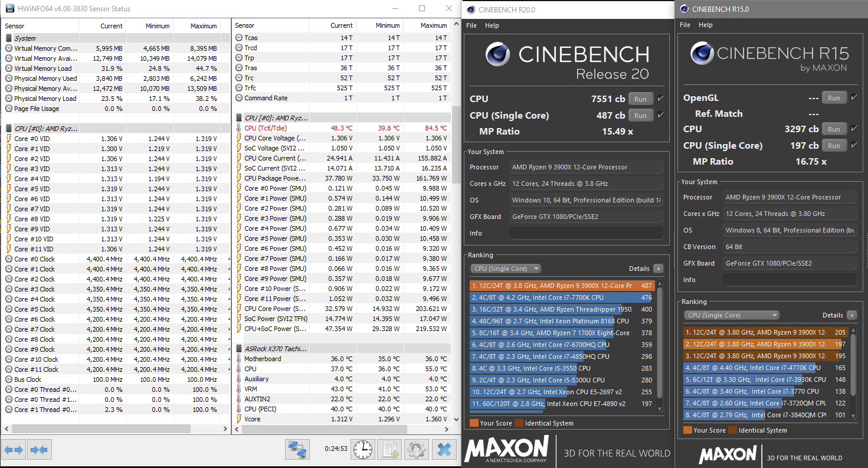Toggle CPU (Single Core) checkbox in Cinebench R20
Viewport: 868px width, 468px height.
click(660, 115)
